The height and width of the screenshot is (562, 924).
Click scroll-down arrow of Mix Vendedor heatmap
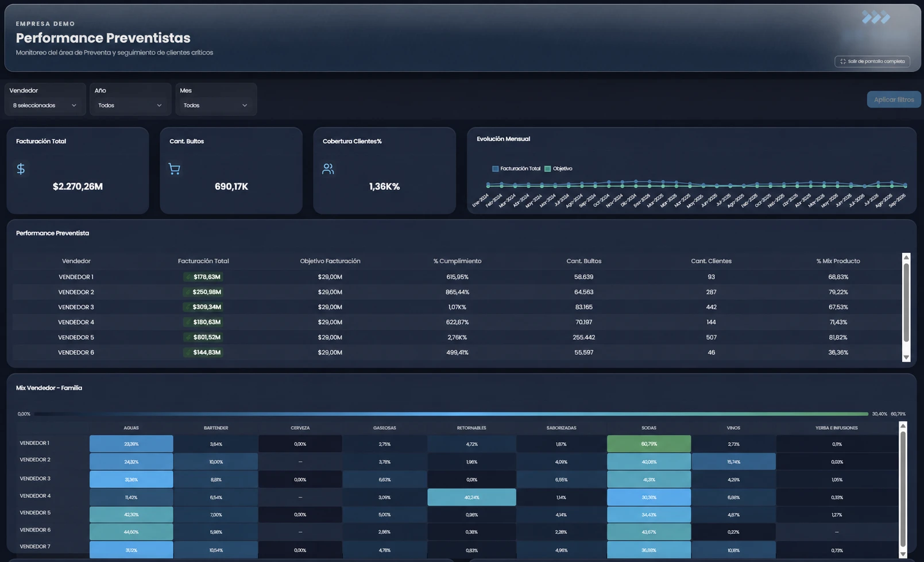click(x=903, y=554)
